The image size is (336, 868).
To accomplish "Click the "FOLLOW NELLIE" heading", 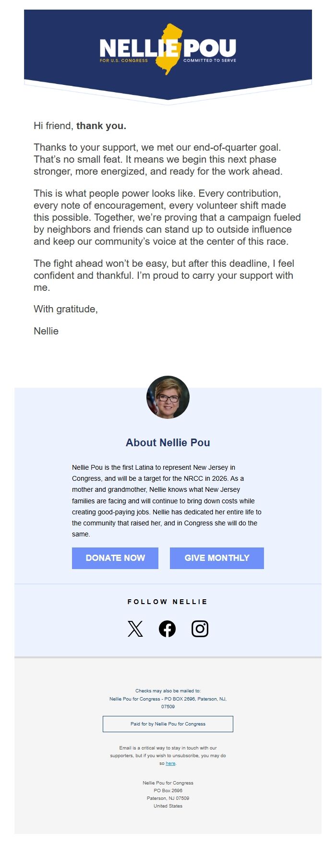I will [168, 602].
